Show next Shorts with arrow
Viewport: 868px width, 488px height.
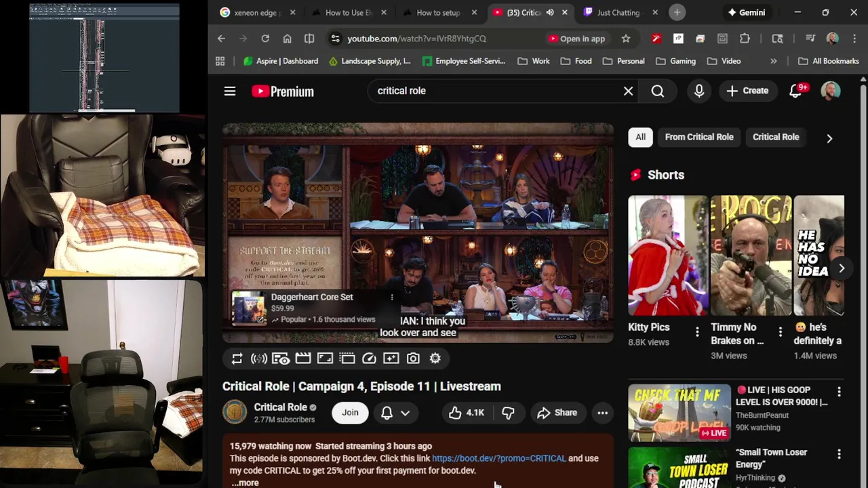(842, 268)
